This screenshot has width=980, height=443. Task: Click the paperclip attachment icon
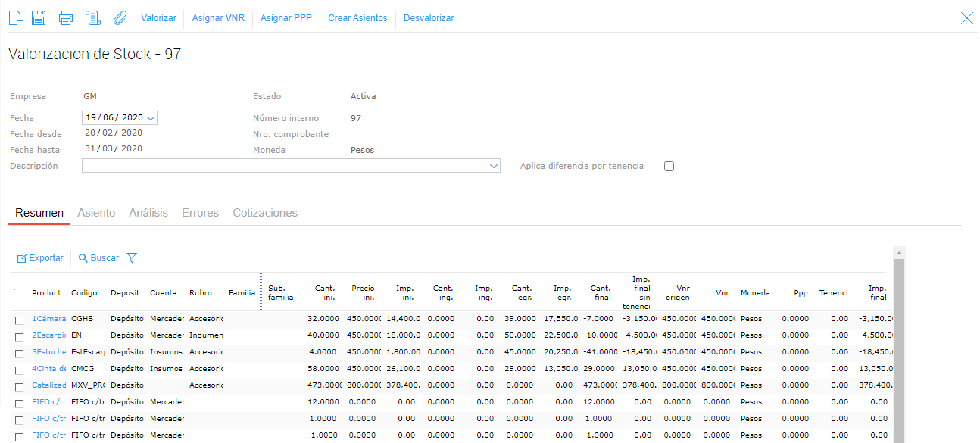pos(119,18)
